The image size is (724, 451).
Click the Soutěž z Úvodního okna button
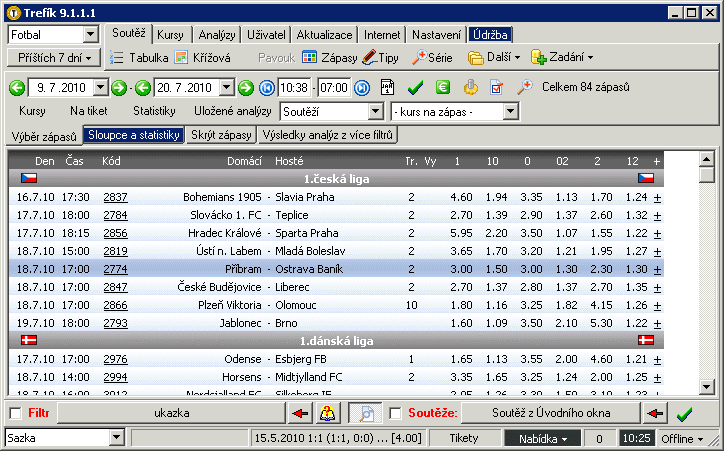[x=551, y=413]
